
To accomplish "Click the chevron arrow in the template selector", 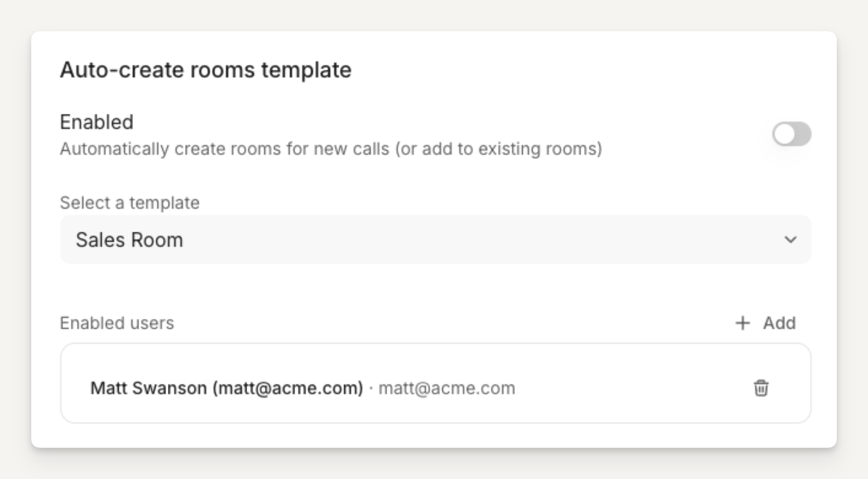I will point(790,239).
